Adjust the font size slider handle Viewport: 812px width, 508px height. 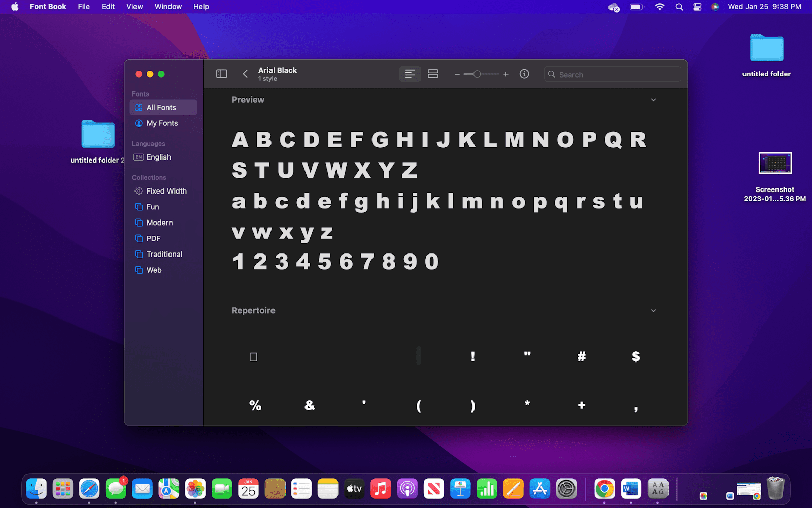[477, 74]
